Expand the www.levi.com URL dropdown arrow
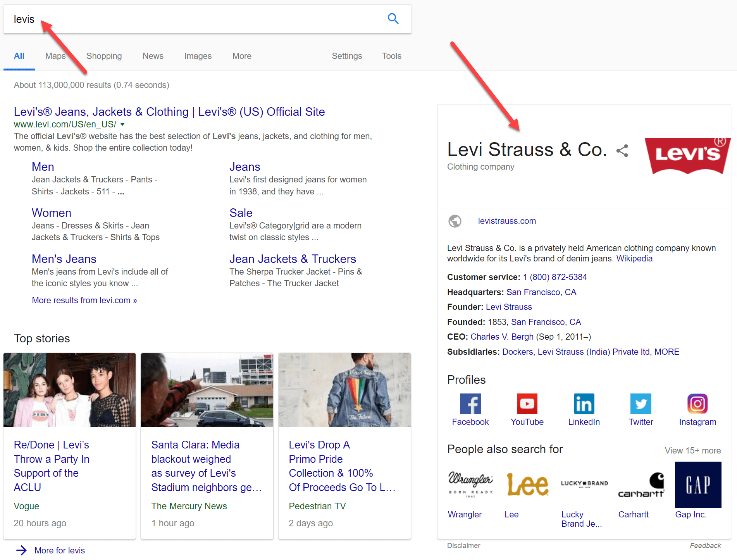The width and height of the screenshot is (737, 560). (122, 124)
